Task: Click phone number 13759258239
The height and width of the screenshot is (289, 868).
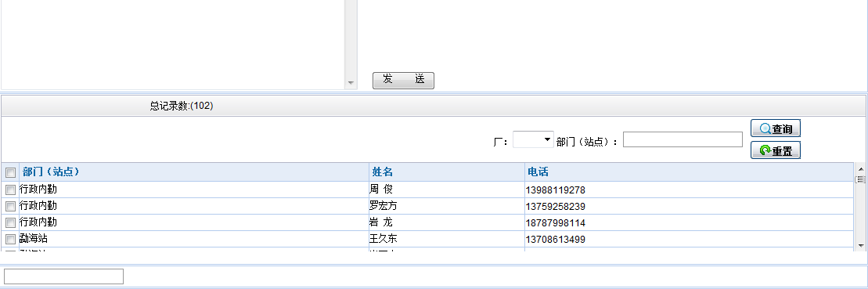Action: coord(555,207)
